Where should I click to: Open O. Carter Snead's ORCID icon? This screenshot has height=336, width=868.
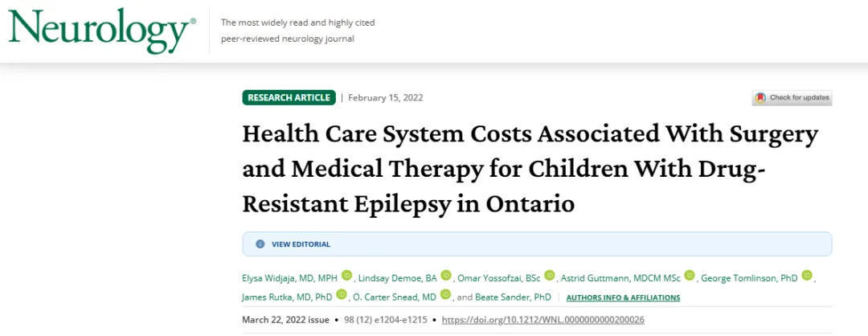[x=446, y=296]
